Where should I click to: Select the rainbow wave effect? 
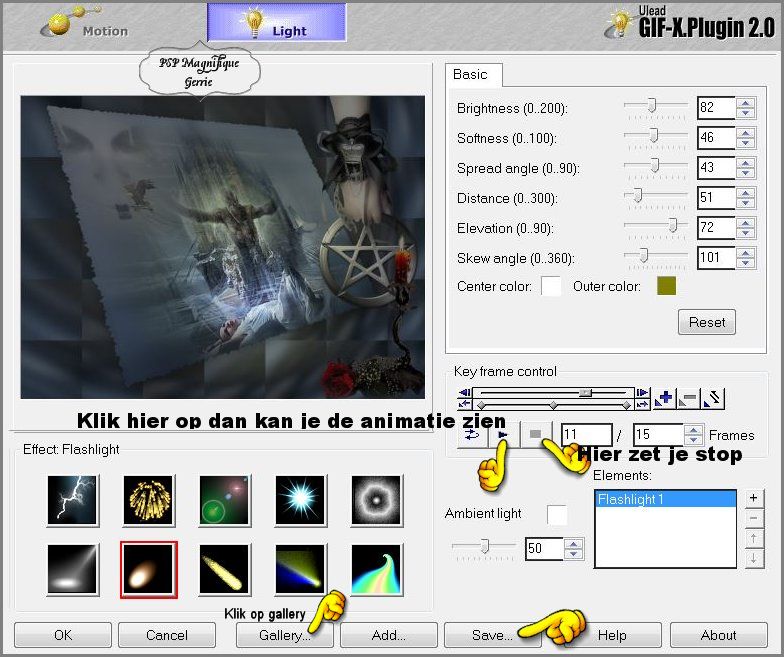pos(376,570)
